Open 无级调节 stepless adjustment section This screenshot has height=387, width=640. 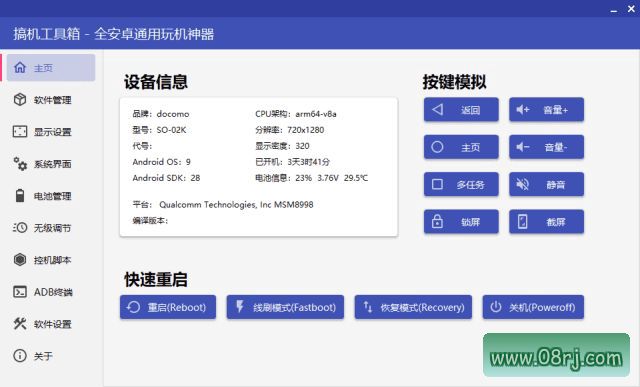[51, 228]
